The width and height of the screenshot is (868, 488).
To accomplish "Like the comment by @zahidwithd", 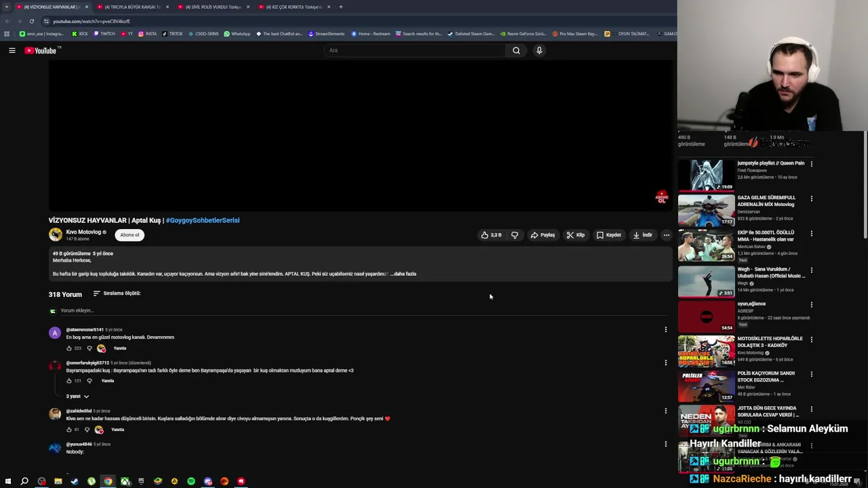I will tap(68, 430).
